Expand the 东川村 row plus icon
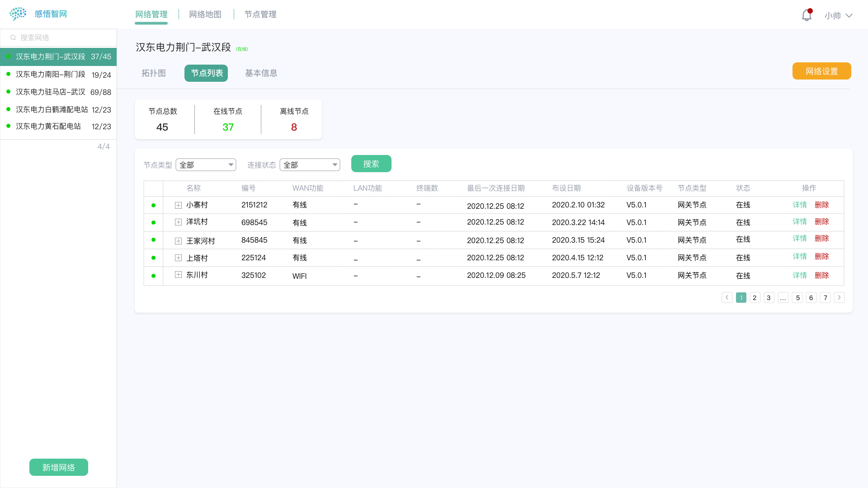 click(178, 275)
